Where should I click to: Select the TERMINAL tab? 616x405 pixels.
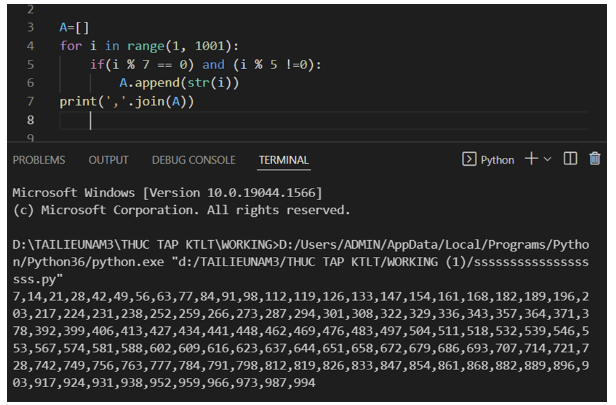284,160
